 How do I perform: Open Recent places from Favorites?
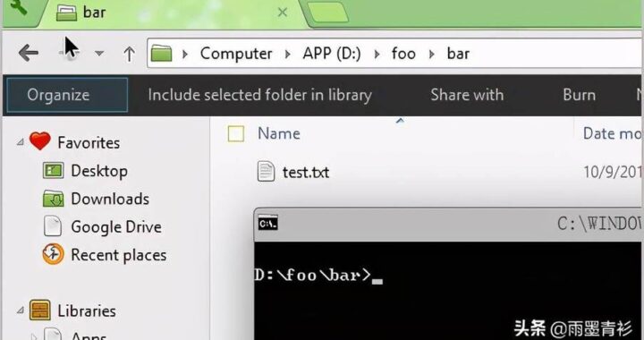[119, 255]
